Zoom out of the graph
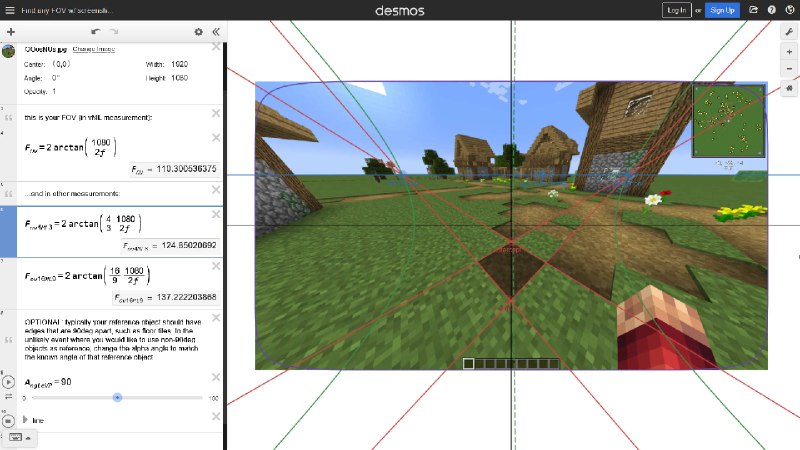Viewport: 800px width, 450px height. coord(788,69)
